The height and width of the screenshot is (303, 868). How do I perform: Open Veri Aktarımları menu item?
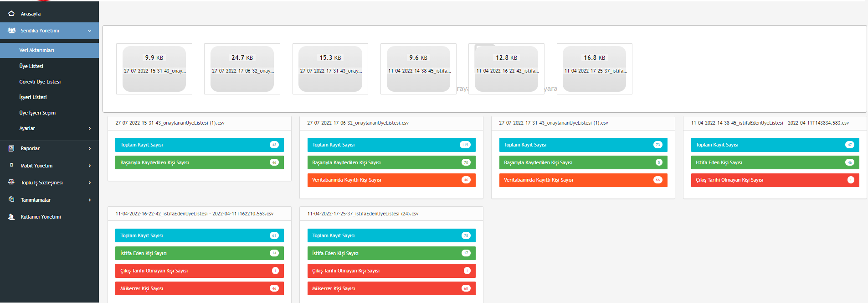(x=36, y=50)
